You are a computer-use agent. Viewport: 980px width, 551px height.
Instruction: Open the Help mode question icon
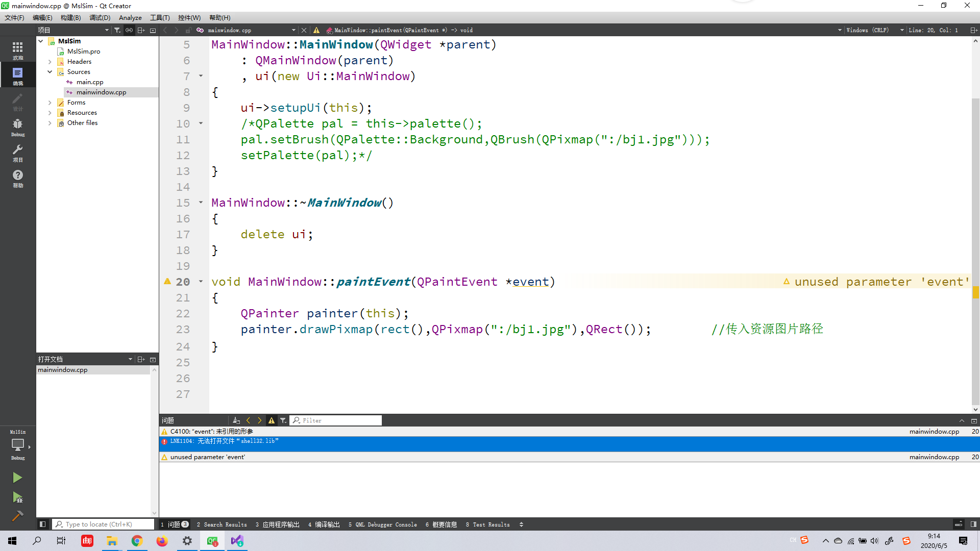point(18,178)
